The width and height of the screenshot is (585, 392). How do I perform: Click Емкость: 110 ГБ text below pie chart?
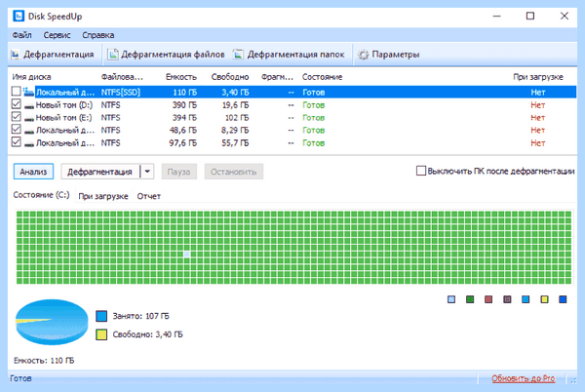44,361
